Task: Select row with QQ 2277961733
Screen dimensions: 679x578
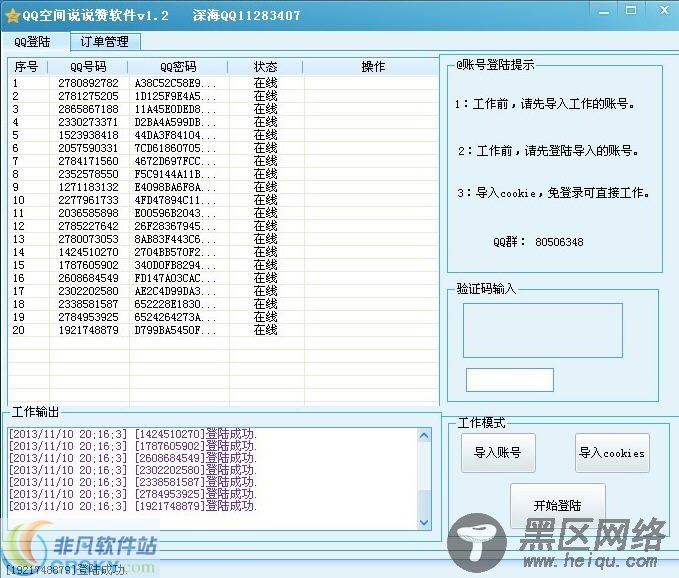Action: pyautogui.click(x=223, y=200)
